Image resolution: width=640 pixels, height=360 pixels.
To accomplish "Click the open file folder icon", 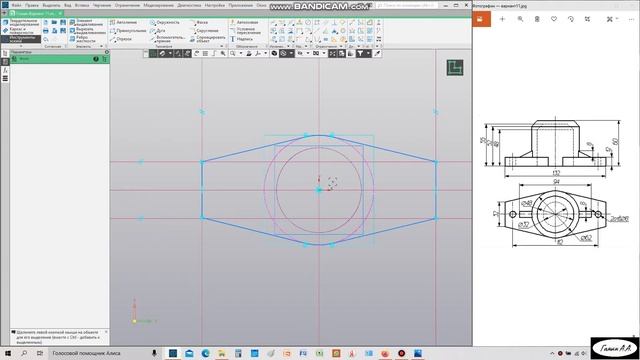I will coord(54,22).
